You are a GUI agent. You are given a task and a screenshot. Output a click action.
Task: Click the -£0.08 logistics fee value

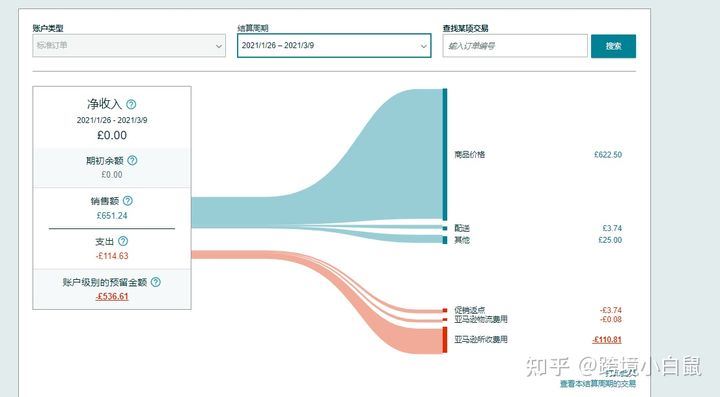click(611, 319)
